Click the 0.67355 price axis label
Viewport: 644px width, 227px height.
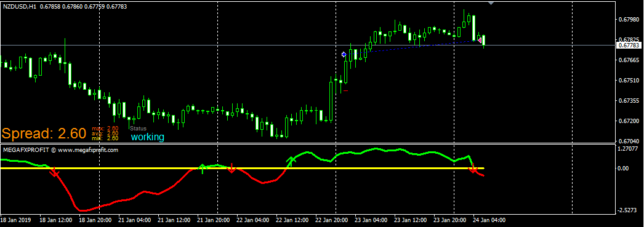pos(629,100)
